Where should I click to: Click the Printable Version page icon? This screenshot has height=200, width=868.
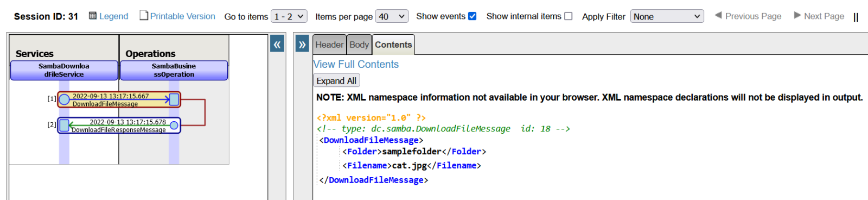(144, 15)
